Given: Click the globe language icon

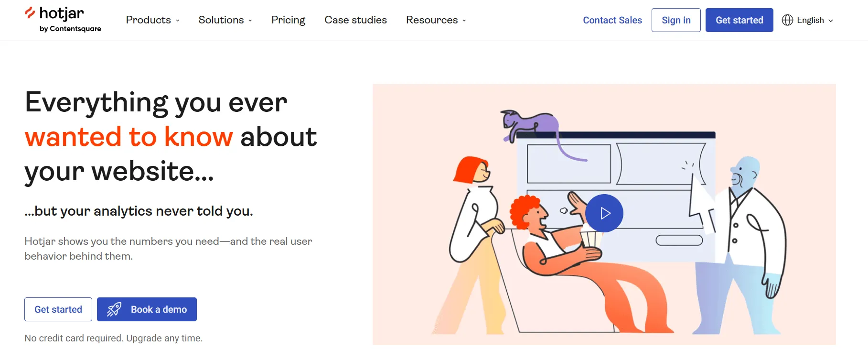Looking at the screenshot, I should (x=787, y=20).
